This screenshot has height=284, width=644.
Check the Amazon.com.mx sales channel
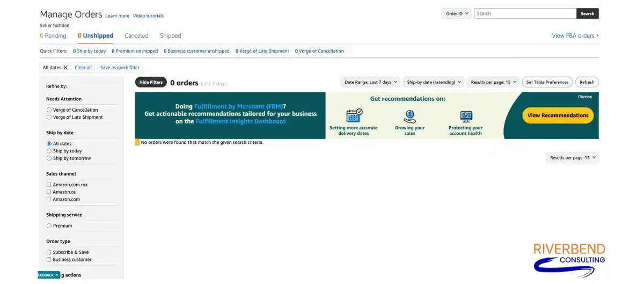(x=49, y=185)
